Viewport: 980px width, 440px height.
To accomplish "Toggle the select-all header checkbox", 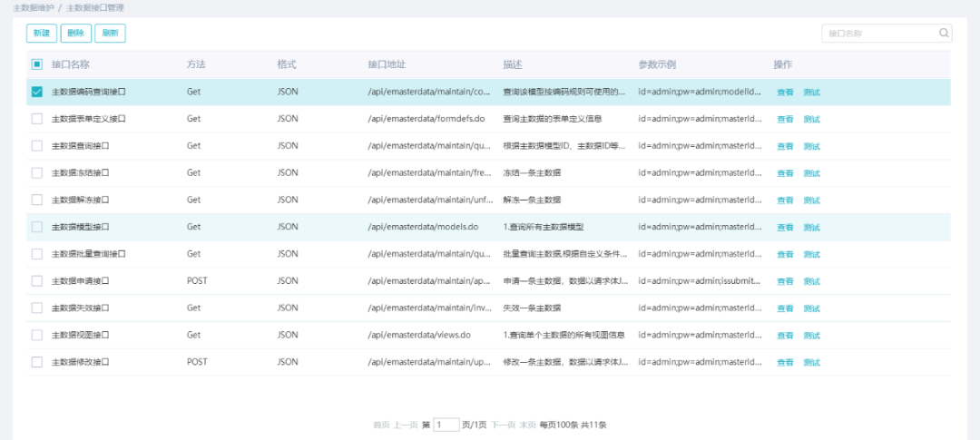I will tap(37, 64).
